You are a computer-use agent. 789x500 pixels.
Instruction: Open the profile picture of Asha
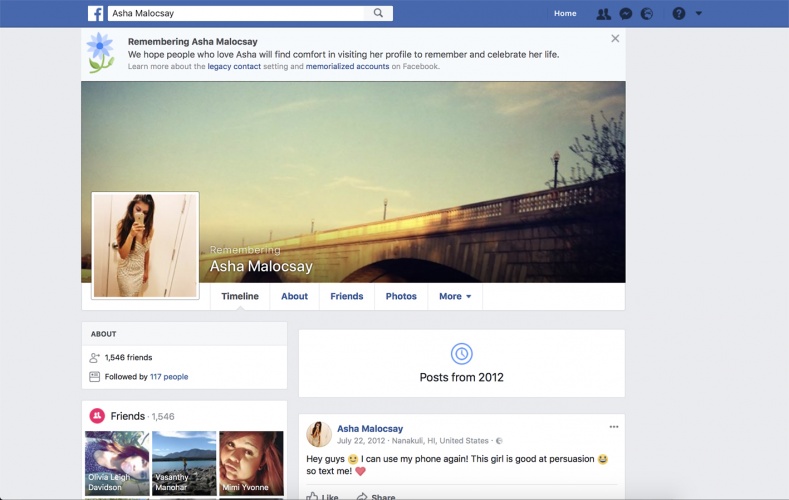click(145, 245)
